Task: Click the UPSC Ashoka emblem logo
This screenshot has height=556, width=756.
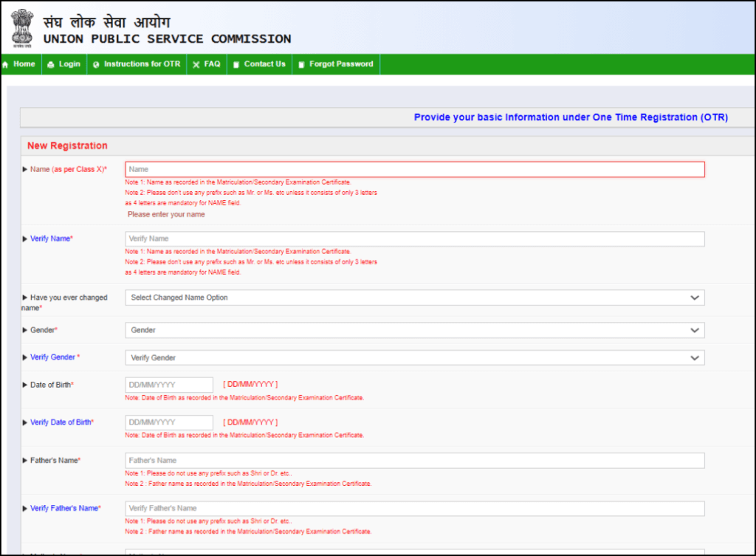Action: 22,27
